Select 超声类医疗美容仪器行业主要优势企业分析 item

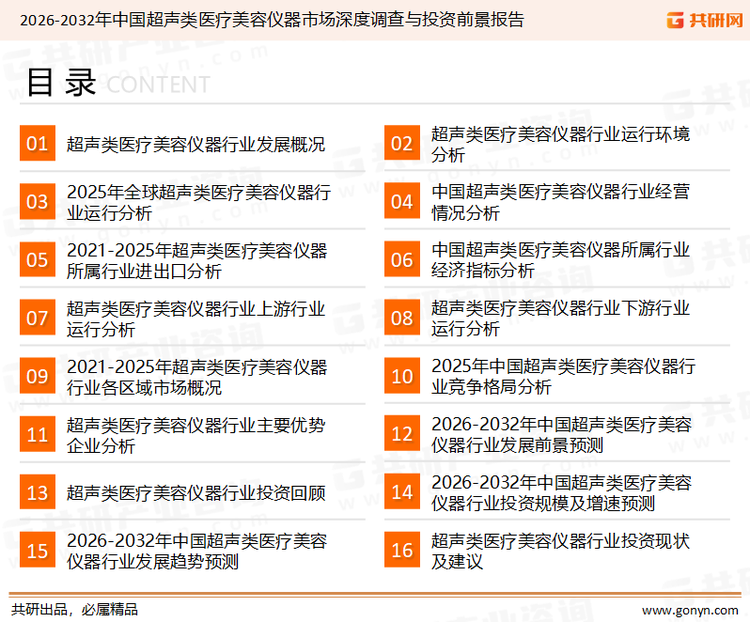click(195, 434)
